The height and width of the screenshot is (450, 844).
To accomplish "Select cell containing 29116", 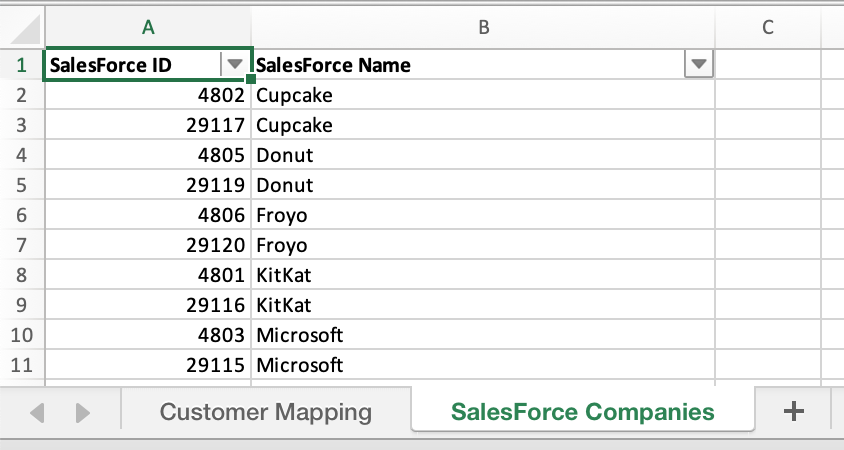I will point(148,305).
